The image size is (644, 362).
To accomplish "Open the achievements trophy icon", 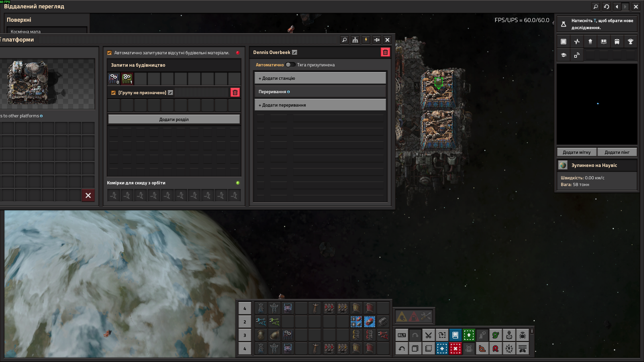I will (x=630, y=42).
